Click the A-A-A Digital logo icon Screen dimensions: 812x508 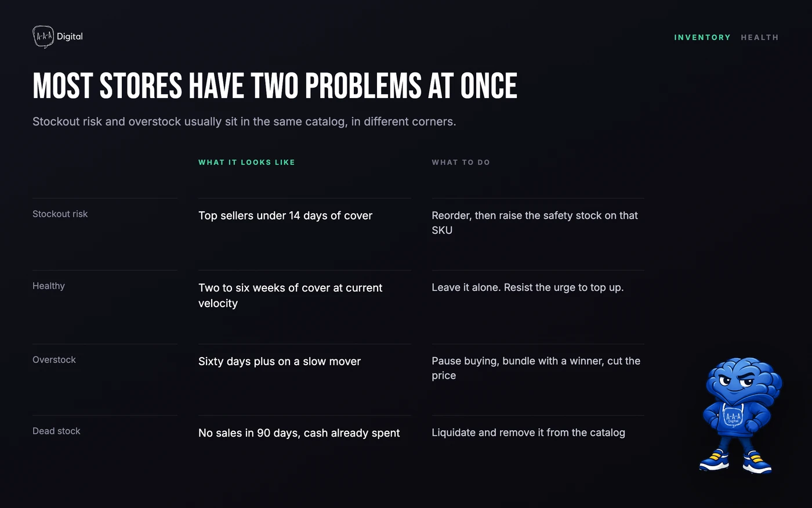tap(43, 37)
